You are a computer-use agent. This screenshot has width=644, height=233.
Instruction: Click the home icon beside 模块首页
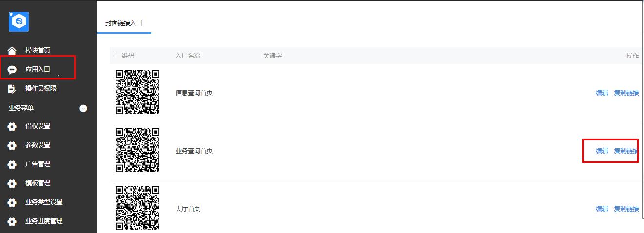click(12, 50)
